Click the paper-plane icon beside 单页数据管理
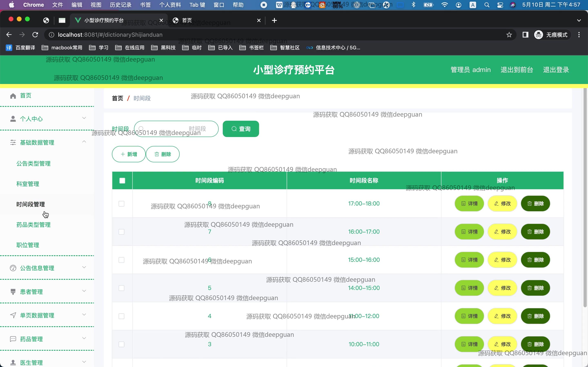Viewport: 588px width, 367px height. pos(13,315)
